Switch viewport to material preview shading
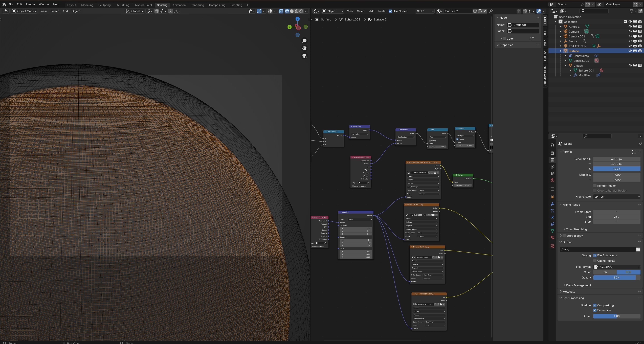 coord(297,11)
